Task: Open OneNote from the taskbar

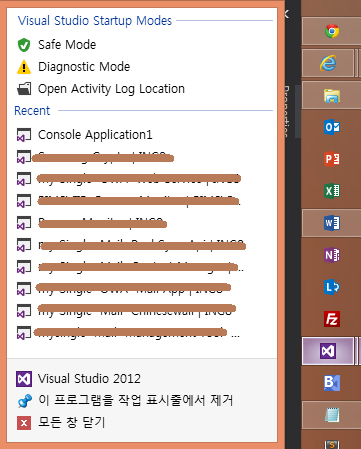Action: (332, 255)
